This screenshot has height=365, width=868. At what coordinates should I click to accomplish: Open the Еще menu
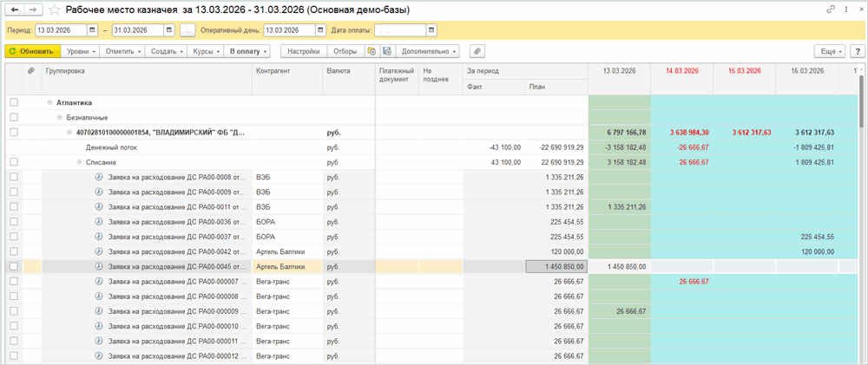click(830, 51)
